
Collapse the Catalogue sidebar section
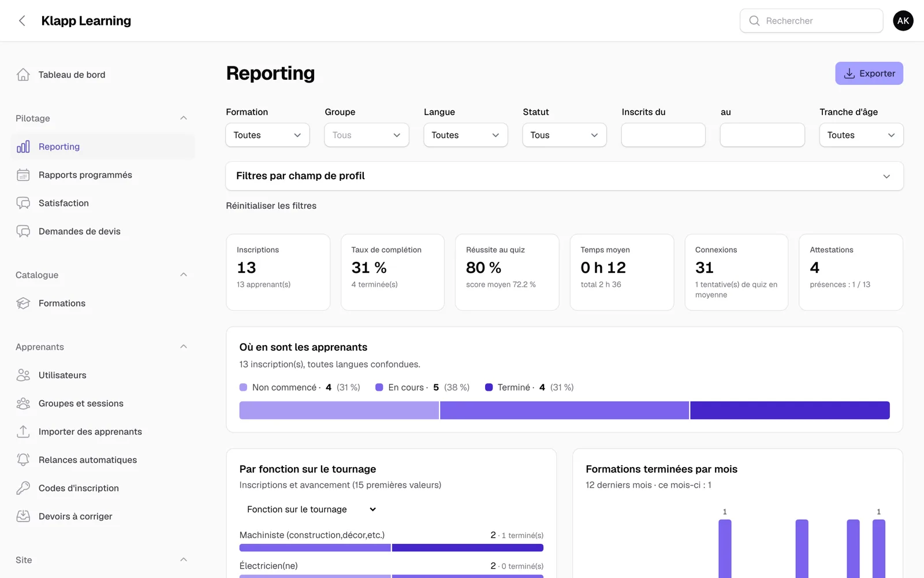tap(184, 275)
